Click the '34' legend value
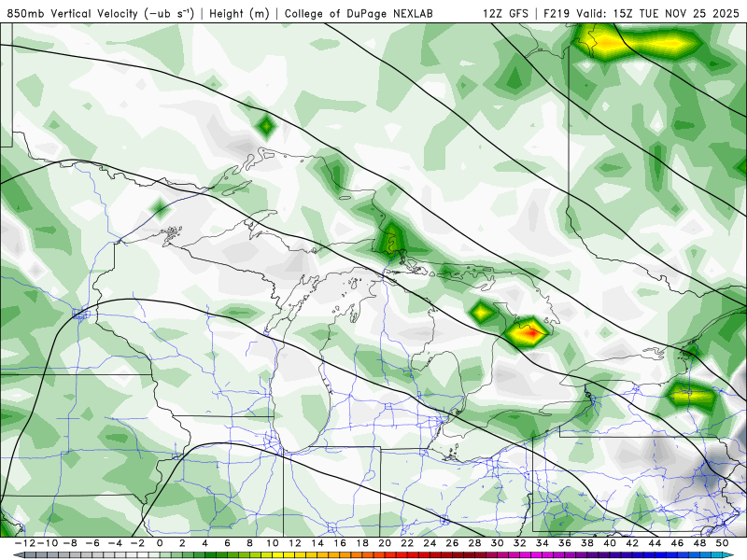 pos(543,543)
